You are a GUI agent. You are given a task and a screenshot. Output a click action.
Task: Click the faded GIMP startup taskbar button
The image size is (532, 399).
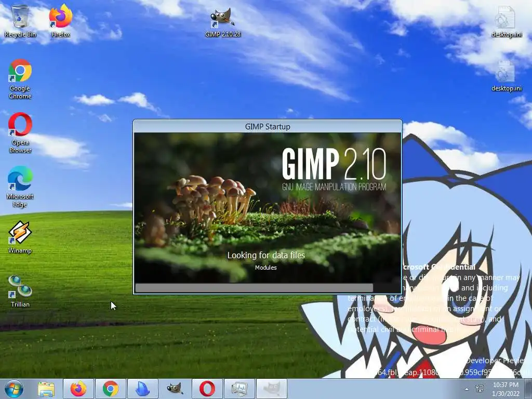click(272, 389)
